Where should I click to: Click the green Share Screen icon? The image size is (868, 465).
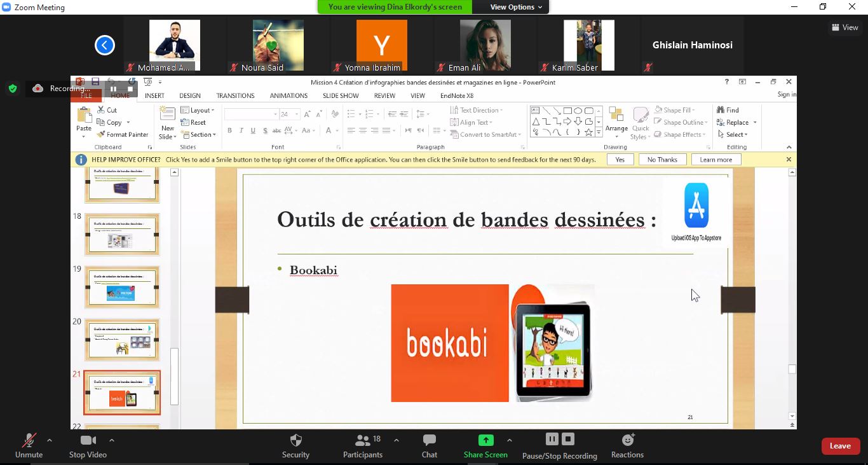click(485, 440)
